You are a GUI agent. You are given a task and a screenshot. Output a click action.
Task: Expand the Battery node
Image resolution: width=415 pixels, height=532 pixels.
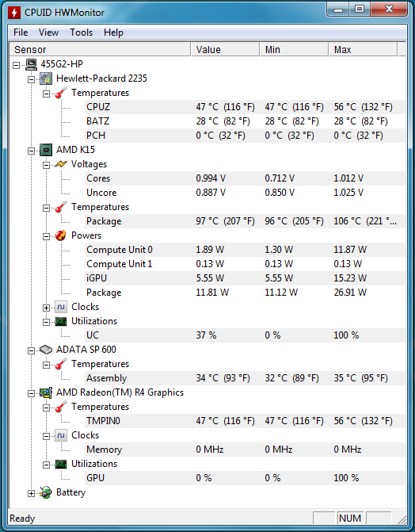click(31, 493)
